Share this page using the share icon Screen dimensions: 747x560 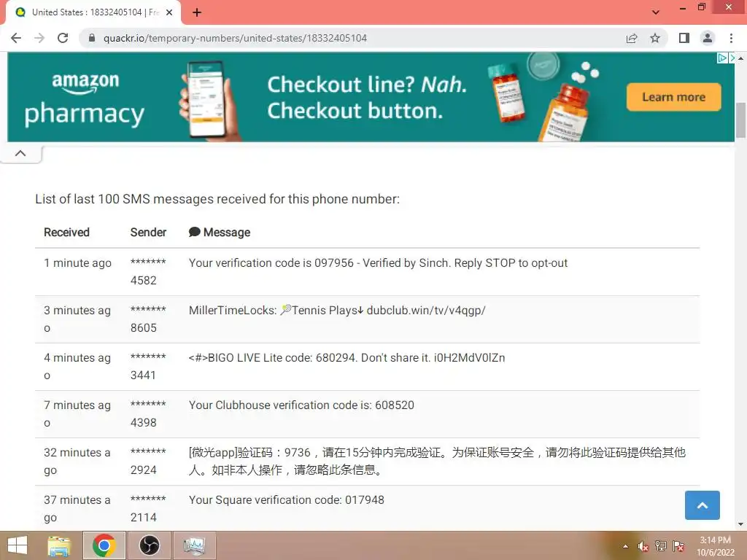632,38
